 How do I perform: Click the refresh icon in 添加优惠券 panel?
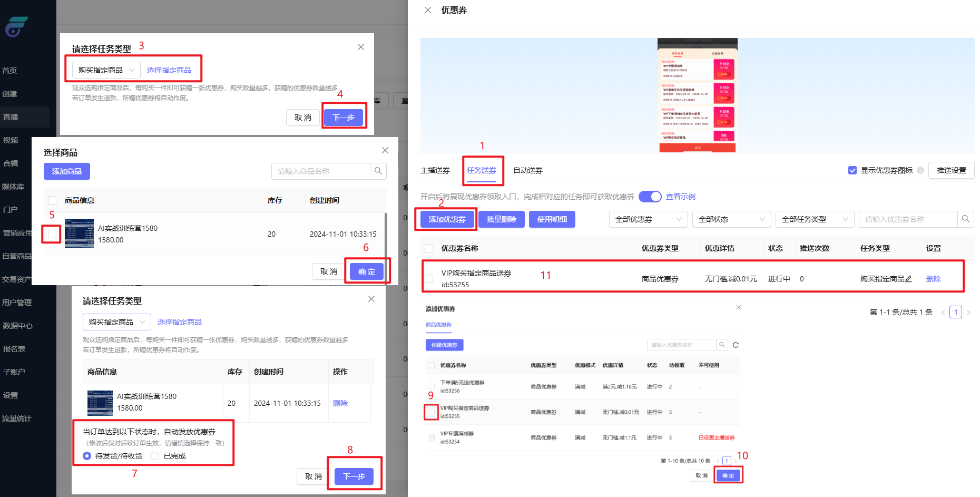tap(736, 345)
